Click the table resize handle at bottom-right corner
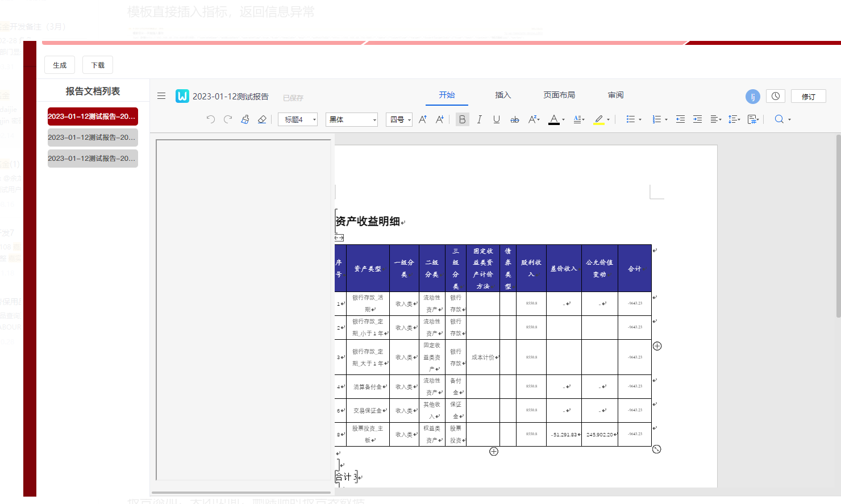Image resolution: width=841 pixels, height=504 pixels. (x=657, y=449)
